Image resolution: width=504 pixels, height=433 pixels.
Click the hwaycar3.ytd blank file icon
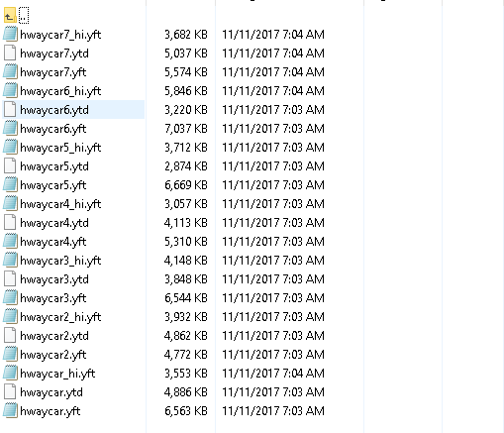pos(10,278)
